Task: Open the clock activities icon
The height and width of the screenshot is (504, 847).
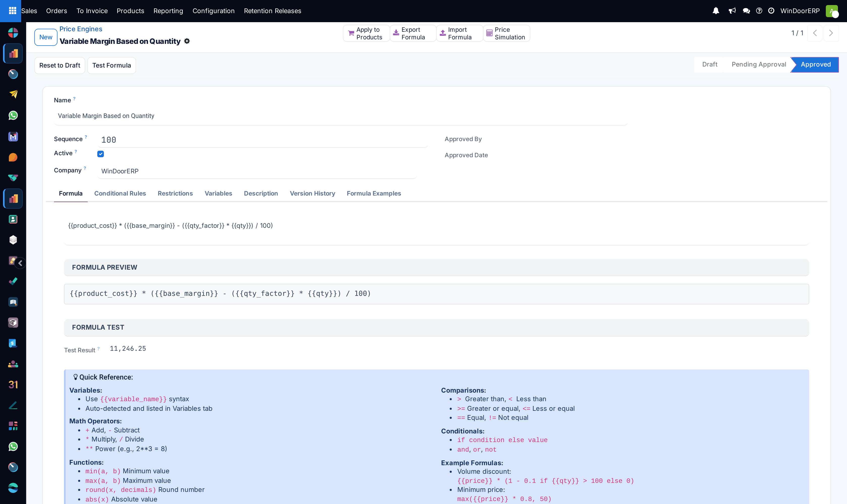Action: pyautogui.click(x=771, y=11)
